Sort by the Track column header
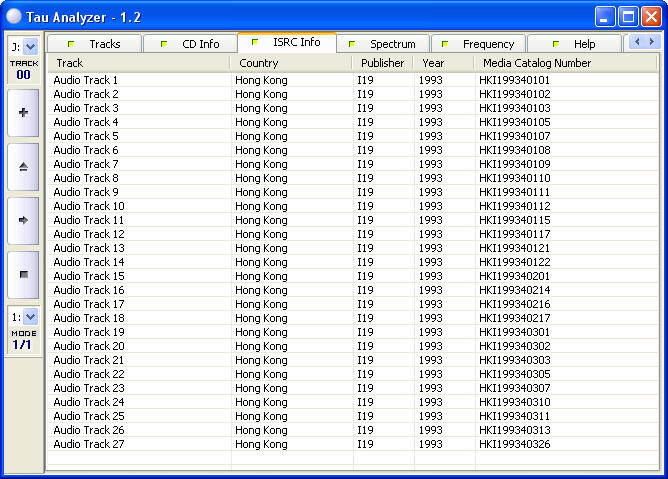668x479 pixels. click(x=140, y=63)
